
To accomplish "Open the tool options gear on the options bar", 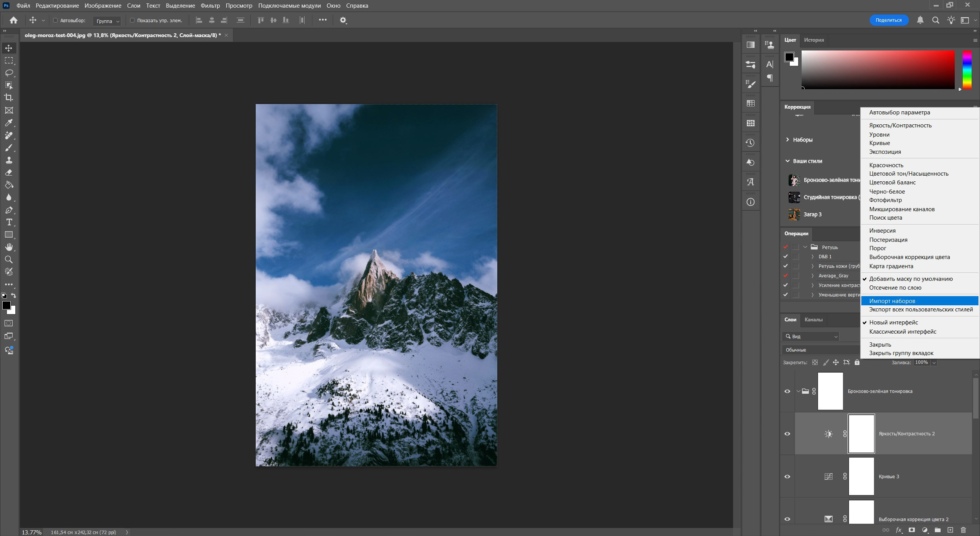I will coord(343,20).
